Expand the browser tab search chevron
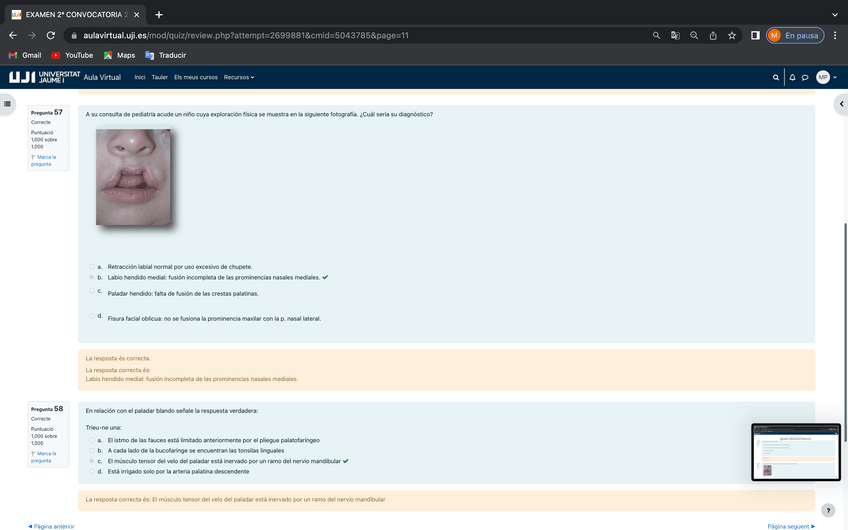Viewport: 848px width, 530px height. tap(835, 14)
